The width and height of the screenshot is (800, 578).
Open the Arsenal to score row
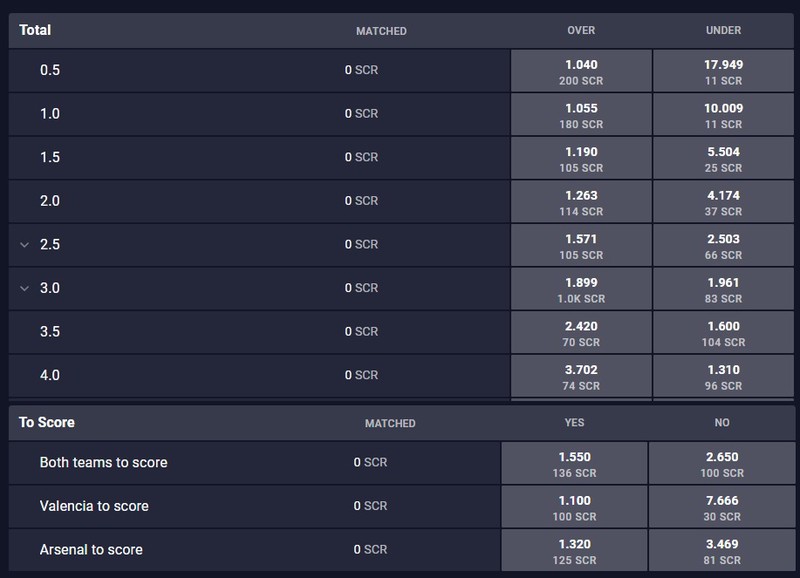point(254,550)
